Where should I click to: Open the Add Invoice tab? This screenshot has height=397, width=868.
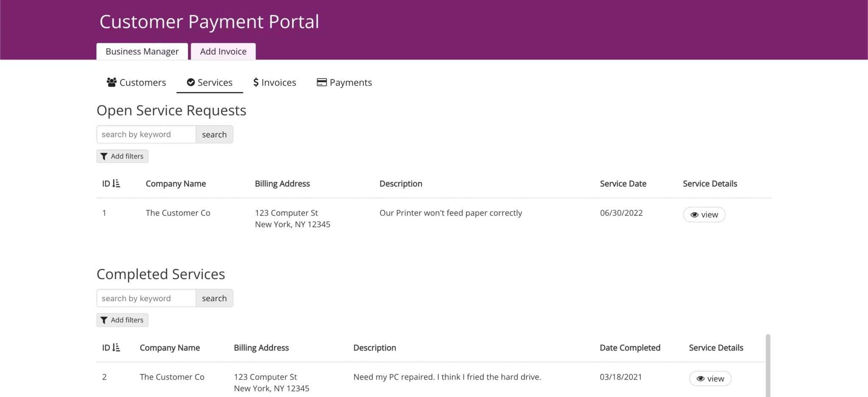pos(223,51)
